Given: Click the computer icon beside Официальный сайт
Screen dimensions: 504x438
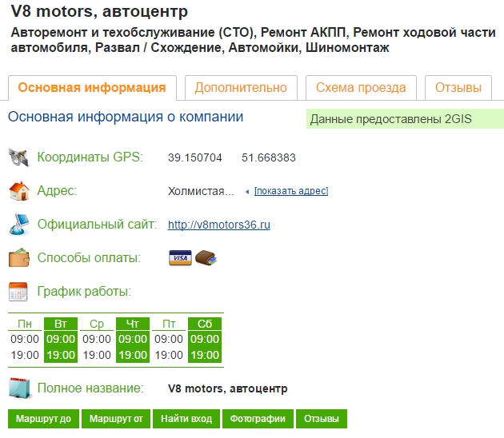Looking at the screenshot, I should (x=19, y=224).
